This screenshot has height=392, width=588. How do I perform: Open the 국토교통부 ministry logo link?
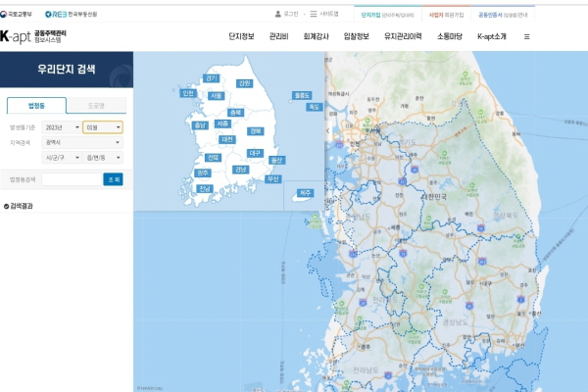coord(16,15)
